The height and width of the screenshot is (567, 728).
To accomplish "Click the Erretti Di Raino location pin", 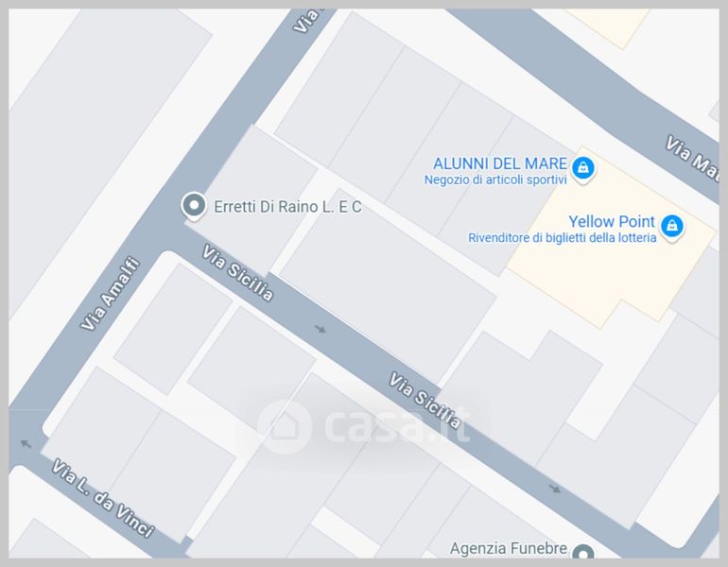I will 194,206.
